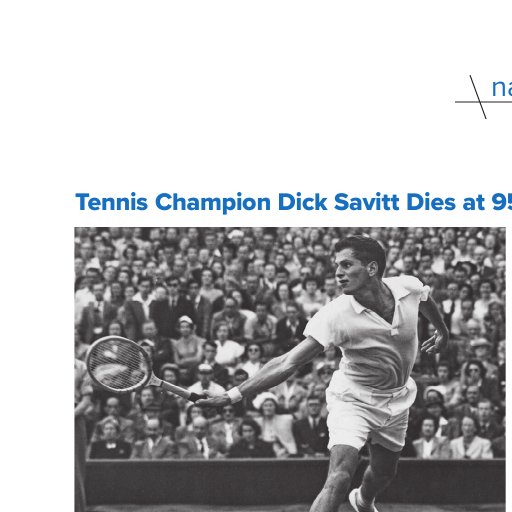Viewport: 512px width, 512px height.
Task: Click the player's left hand
Action: click(x=433, y=342)
